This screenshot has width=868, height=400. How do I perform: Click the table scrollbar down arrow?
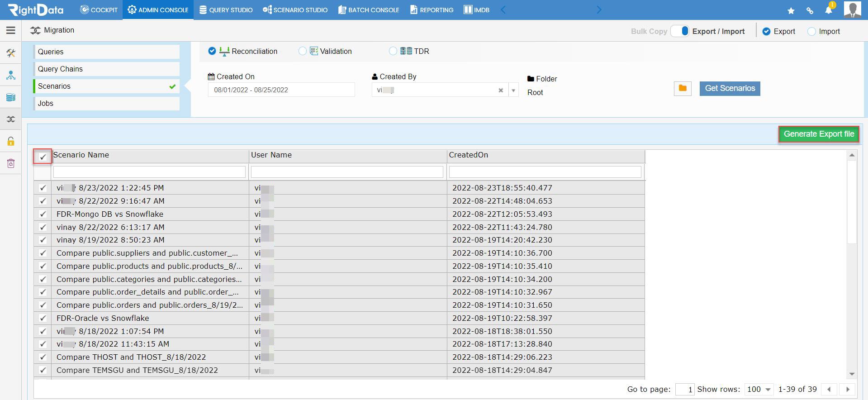pyautogui.click(x=852, y=374)
